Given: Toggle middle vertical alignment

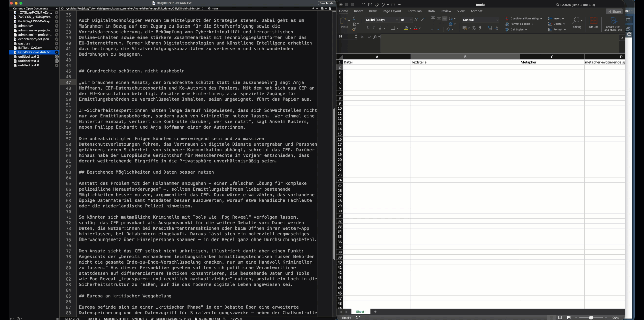Looking at the screenshot, I should coord(439,18).
